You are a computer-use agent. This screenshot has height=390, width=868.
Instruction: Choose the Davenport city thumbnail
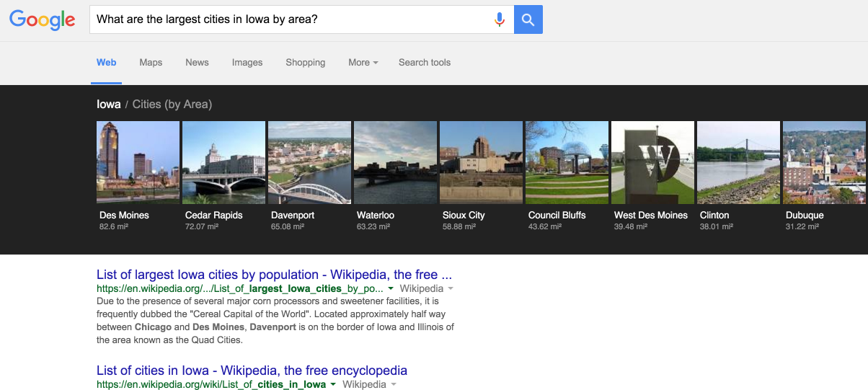(309, 162)
